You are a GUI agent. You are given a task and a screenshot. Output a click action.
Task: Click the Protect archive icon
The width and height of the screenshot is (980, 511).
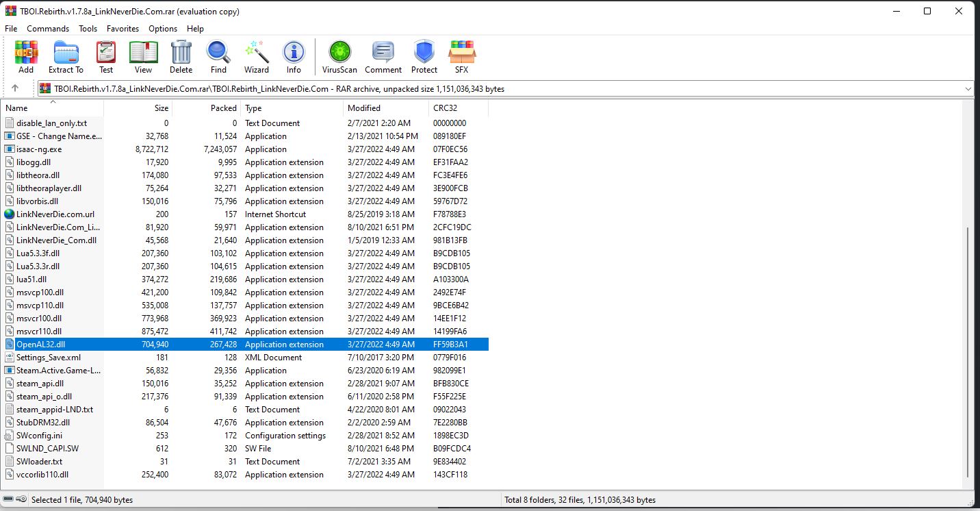[424, 57]
